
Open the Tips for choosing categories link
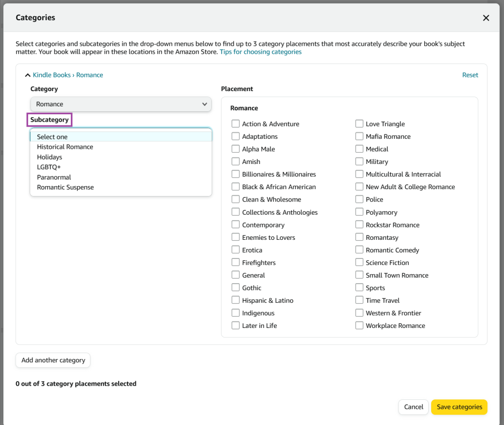tap(260, 52)
